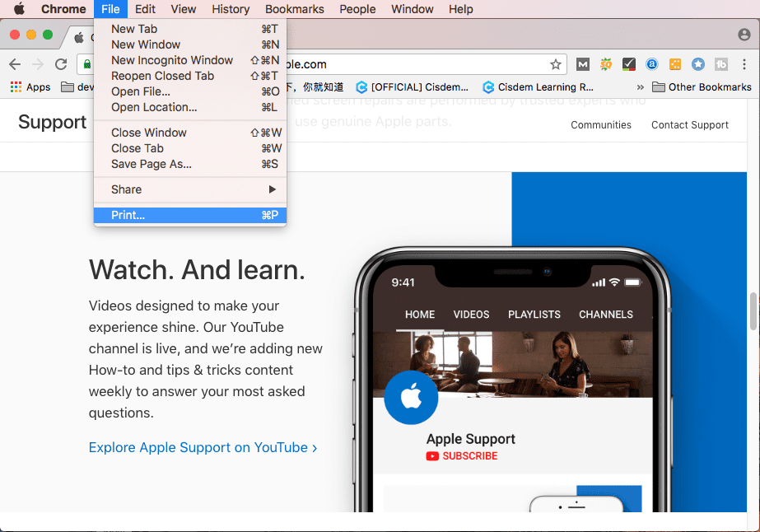This screenshot has height=532, width=760.
Task: Open the Bookmarks menu
Action: [x=295, y=9]
